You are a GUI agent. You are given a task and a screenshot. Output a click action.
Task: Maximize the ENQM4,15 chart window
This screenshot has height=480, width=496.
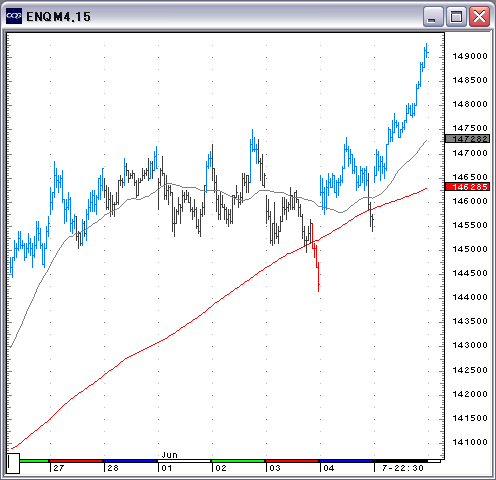[x=456, y=16]
